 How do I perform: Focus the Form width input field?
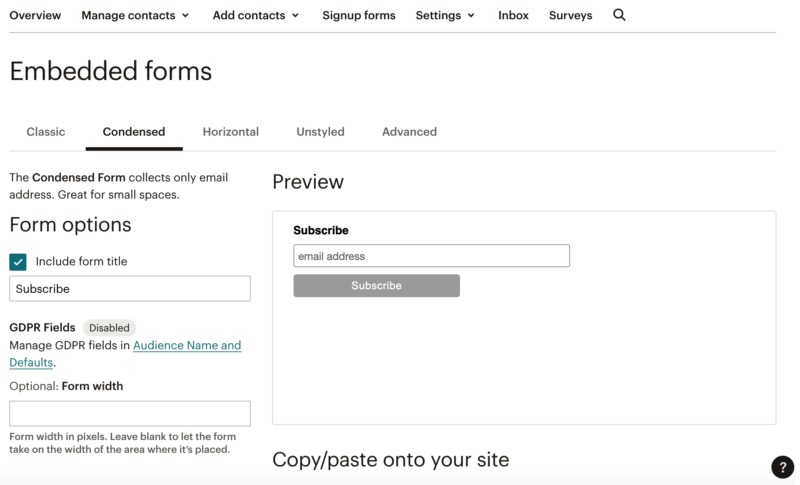click(x=130, y=414)
